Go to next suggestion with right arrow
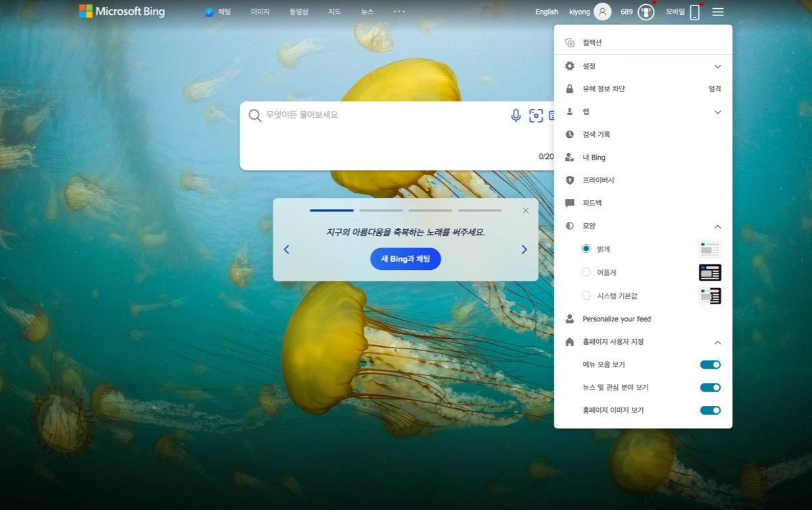This screenshot has height=510, width=812. 524,250
